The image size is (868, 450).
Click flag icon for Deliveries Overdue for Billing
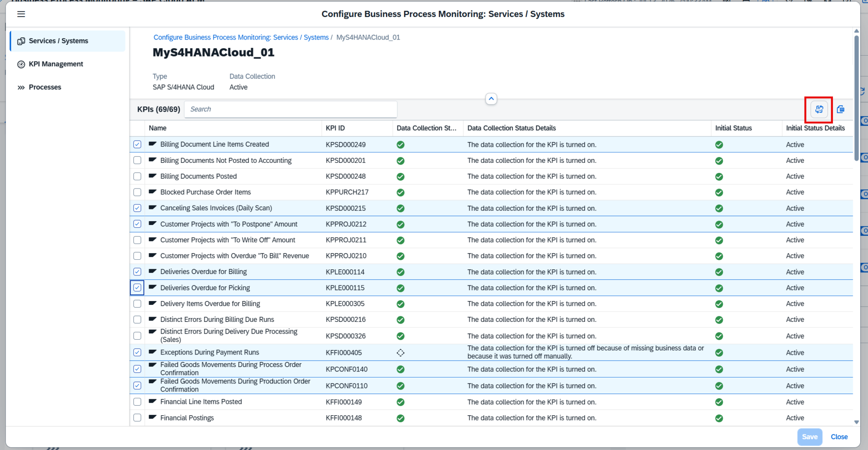click(152, 271)
